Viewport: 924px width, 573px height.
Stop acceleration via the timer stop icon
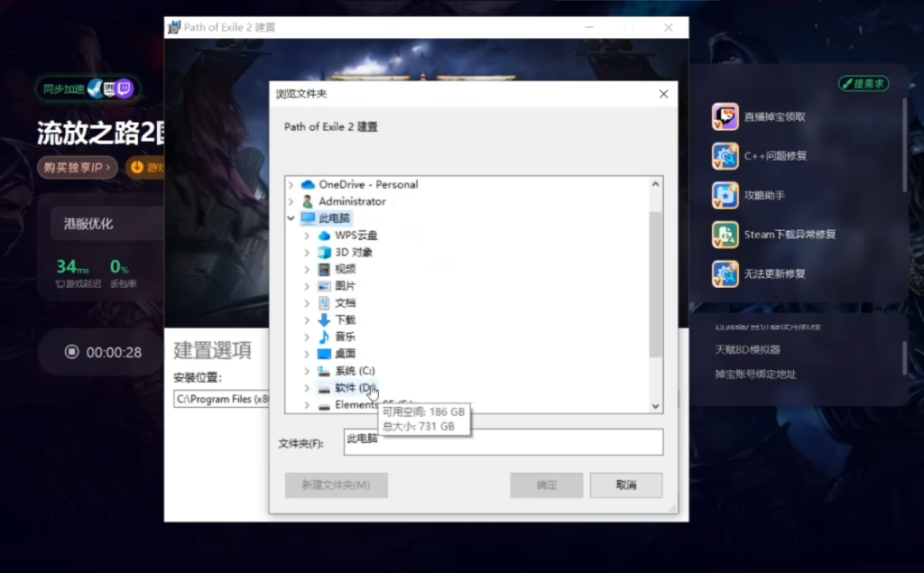(72, 352)
